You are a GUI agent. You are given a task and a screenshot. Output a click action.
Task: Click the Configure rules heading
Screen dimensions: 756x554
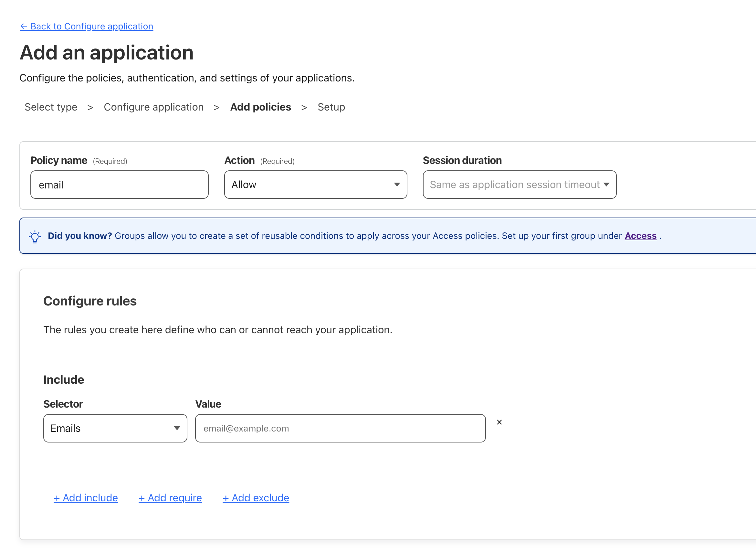coord(90,301)
